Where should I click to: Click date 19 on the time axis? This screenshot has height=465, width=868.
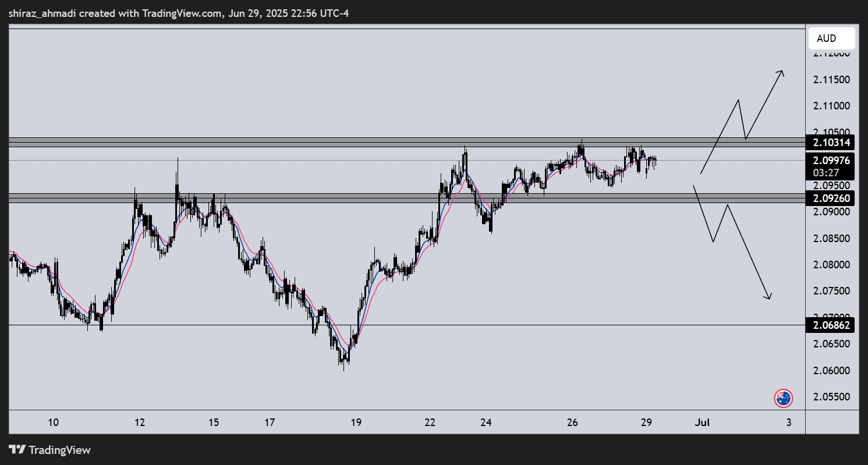[x=356, y=422]
